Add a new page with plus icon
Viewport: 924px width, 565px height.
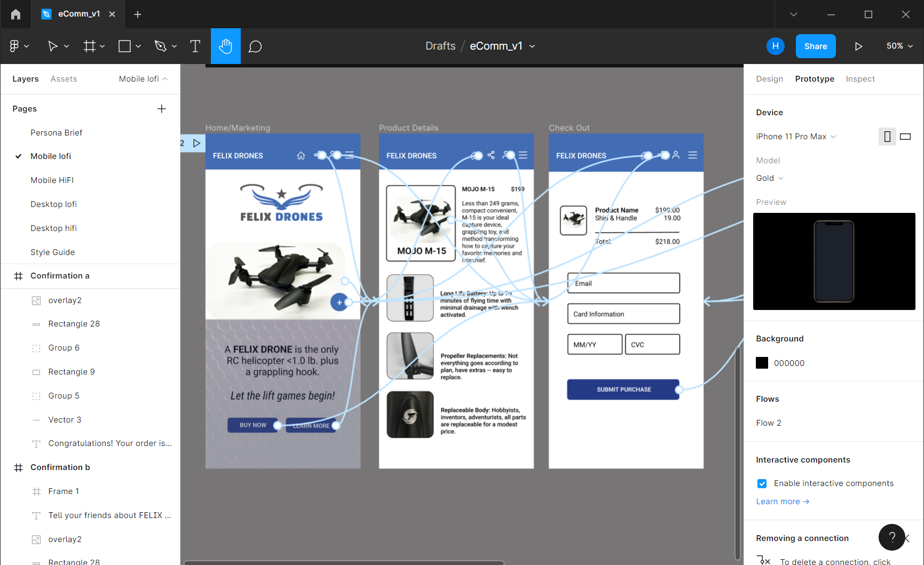(162, 109)
